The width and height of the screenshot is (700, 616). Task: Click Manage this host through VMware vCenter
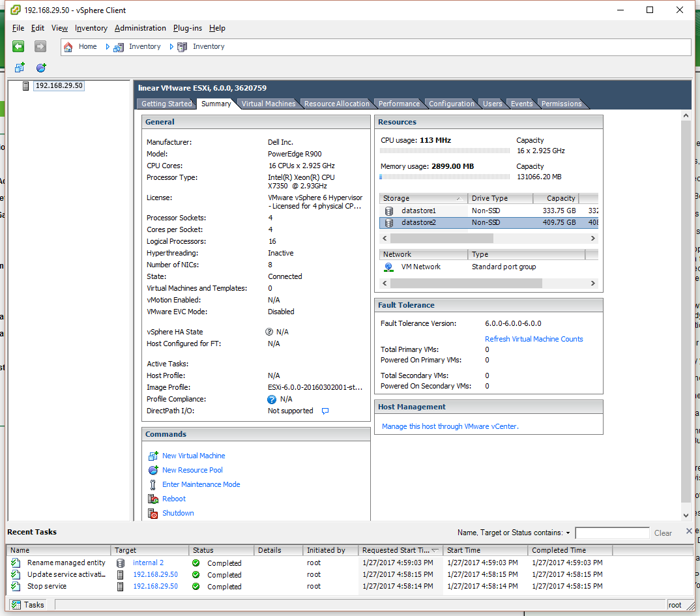click(x=450, y=426)
